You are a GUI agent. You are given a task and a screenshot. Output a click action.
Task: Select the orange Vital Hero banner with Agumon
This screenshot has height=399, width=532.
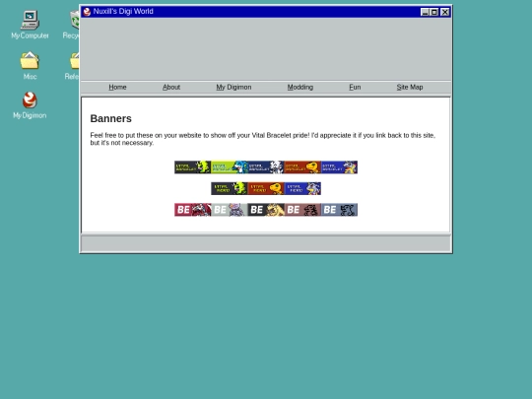pyautogui.click(x=266, y=188)
